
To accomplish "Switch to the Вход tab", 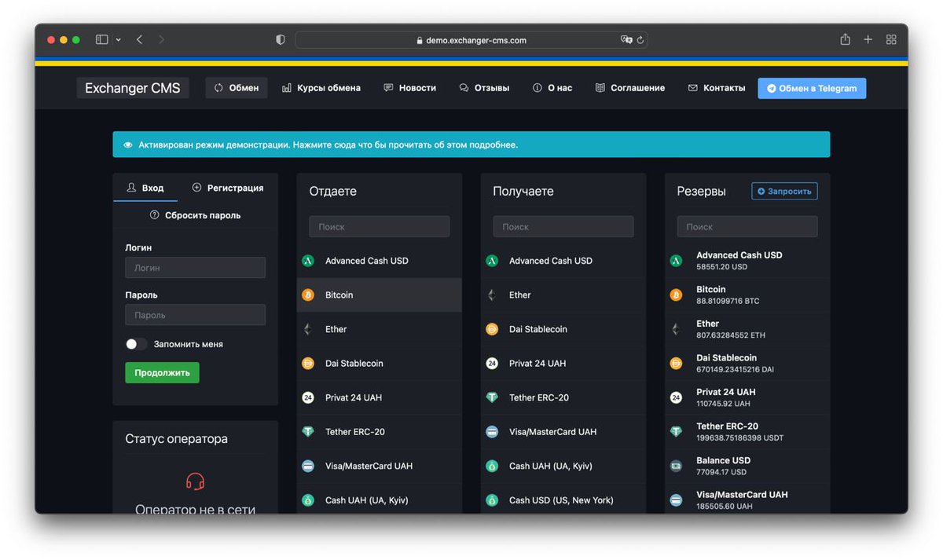I will 145,188.
